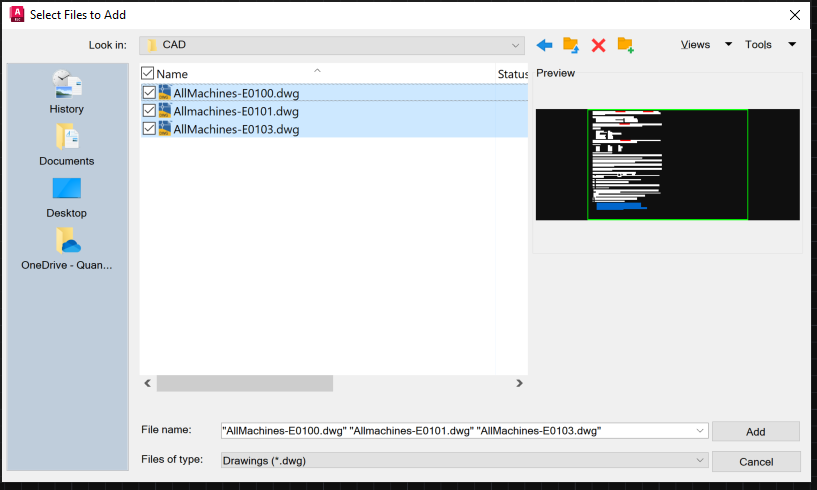
Task: Open the OneDrive shortcut
Action: pos(67,249)
